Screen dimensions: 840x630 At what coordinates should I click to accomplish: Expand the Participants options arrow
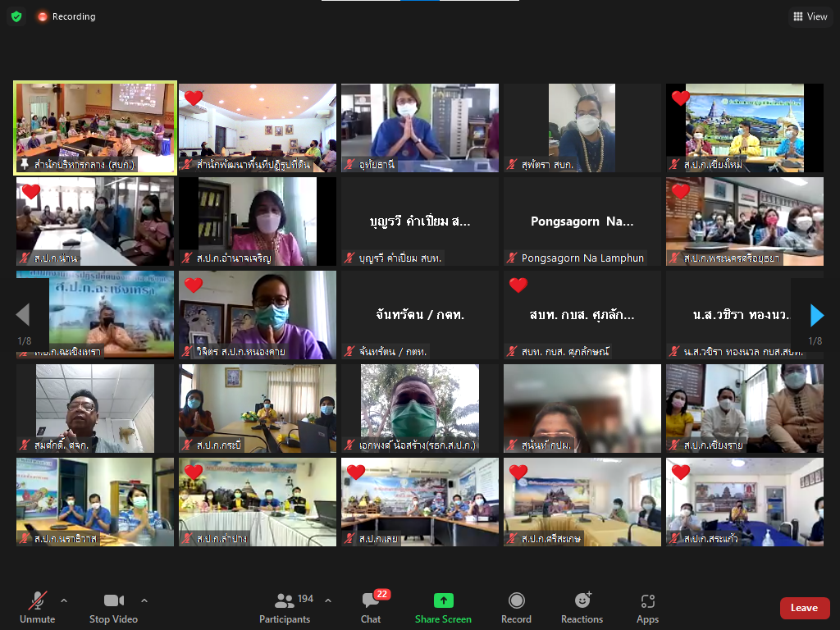click(328, 600)
